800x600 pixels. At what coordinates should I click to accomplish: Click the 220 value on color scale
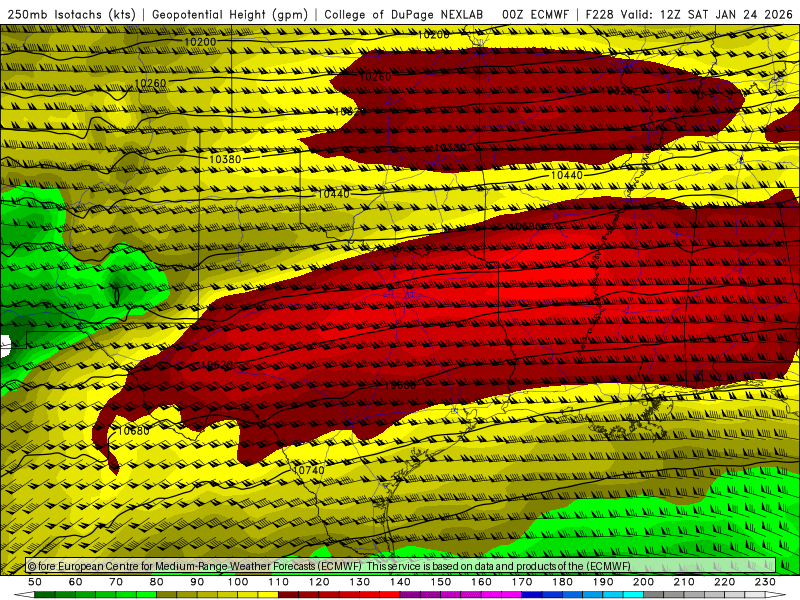pyautogui.click(x=724, y=582)
